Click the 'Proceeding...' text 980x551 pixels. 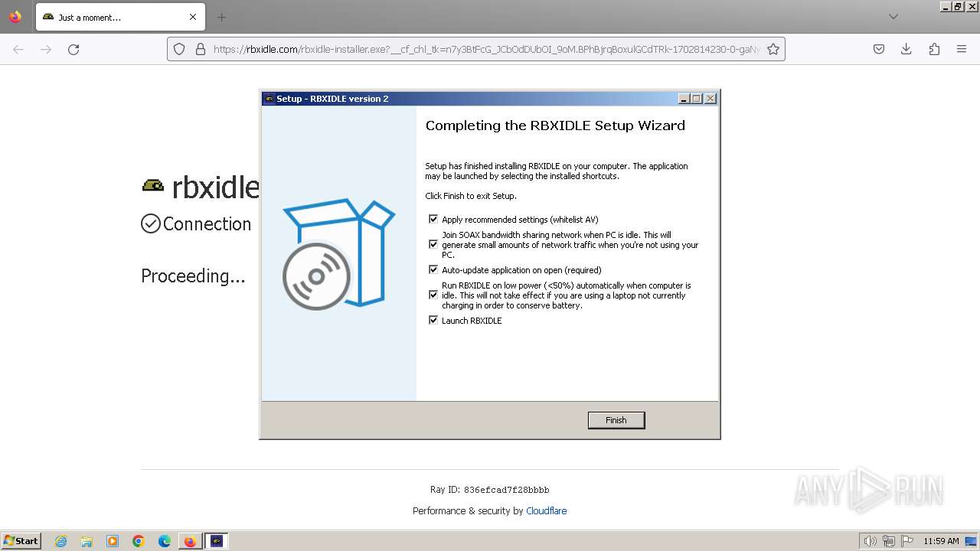pyautogui.click(x=193, y=276)
